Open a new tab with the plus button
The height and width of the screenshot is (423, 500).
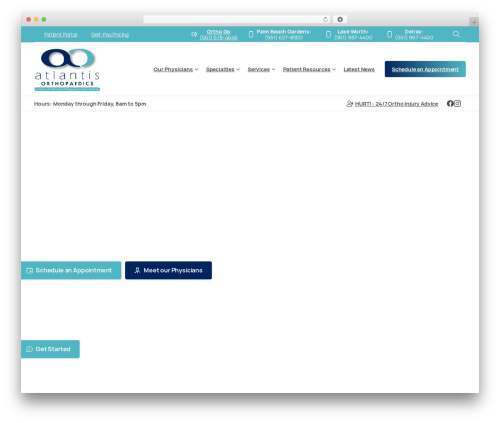(474, 22)
